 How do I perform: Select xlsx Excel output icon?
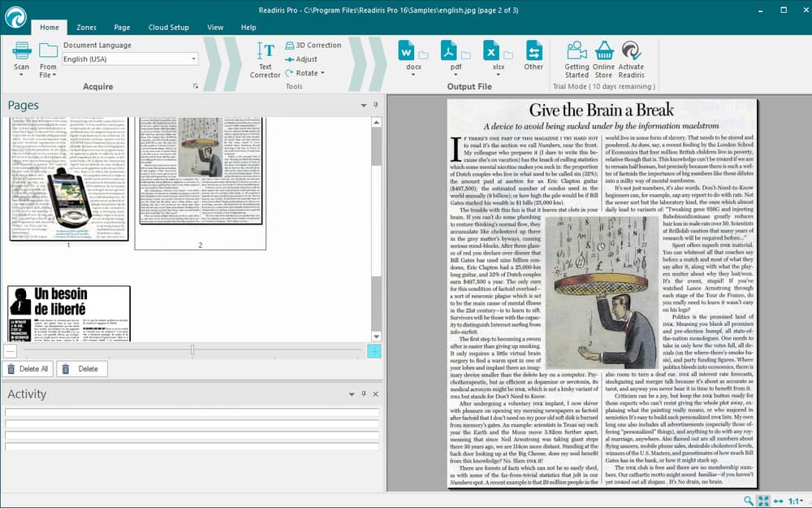pos(491,50)
